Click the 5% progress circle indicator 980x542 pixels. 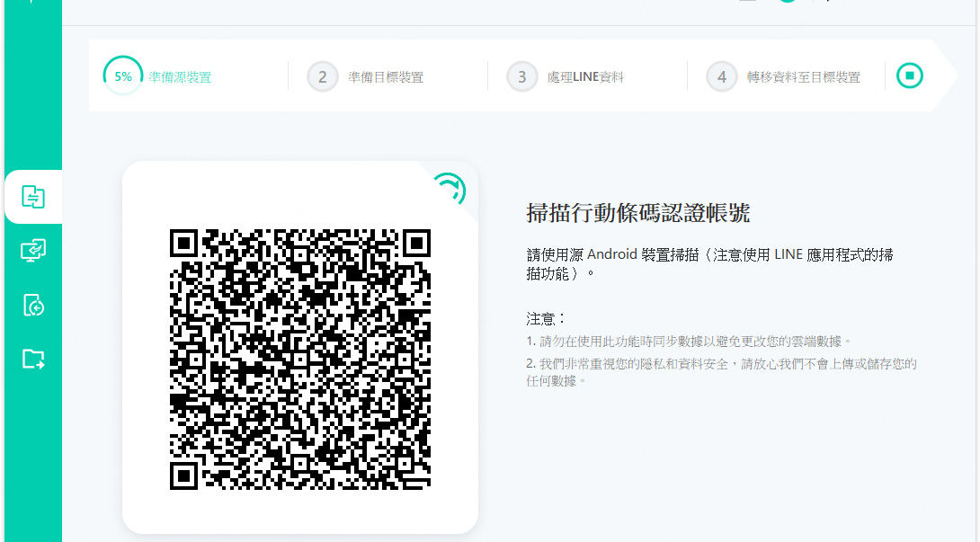click(123, 76)
